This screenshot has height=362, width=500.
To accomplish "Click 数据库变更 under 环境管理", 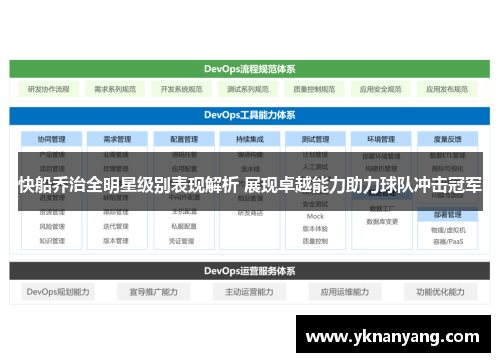I will [382, 222].
